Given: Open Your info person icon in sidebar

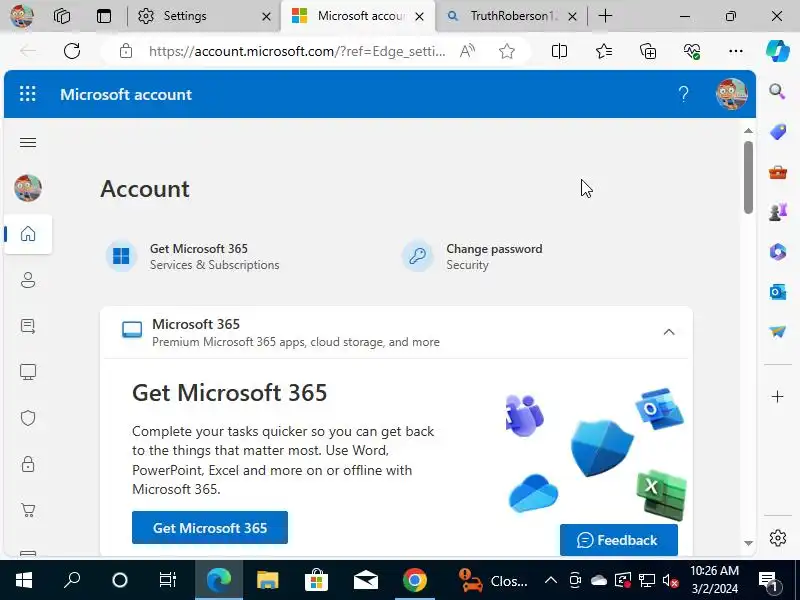Looking at the screenshot, I should click(x=28, y=280).
